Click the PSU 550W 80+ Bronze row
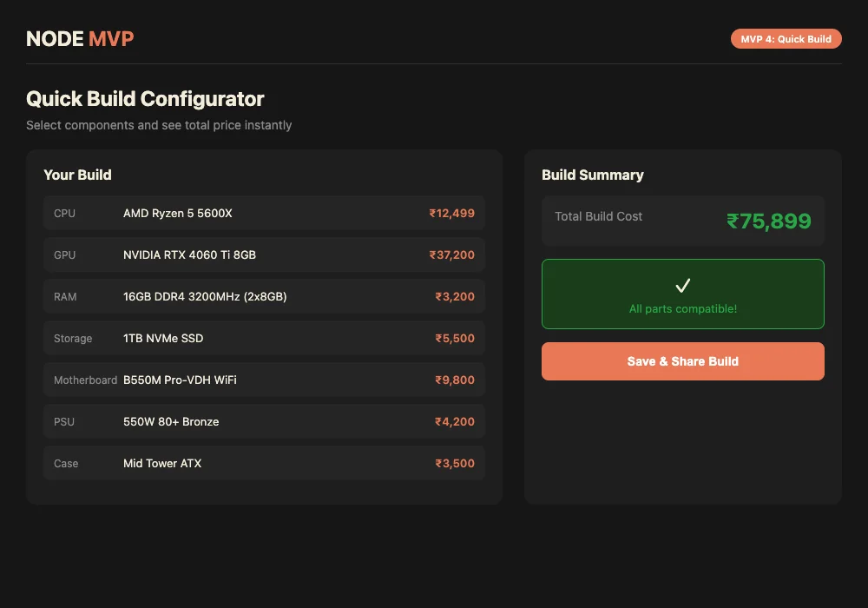The width and height of the screenshot is (868, 608). tap(264, 421)
